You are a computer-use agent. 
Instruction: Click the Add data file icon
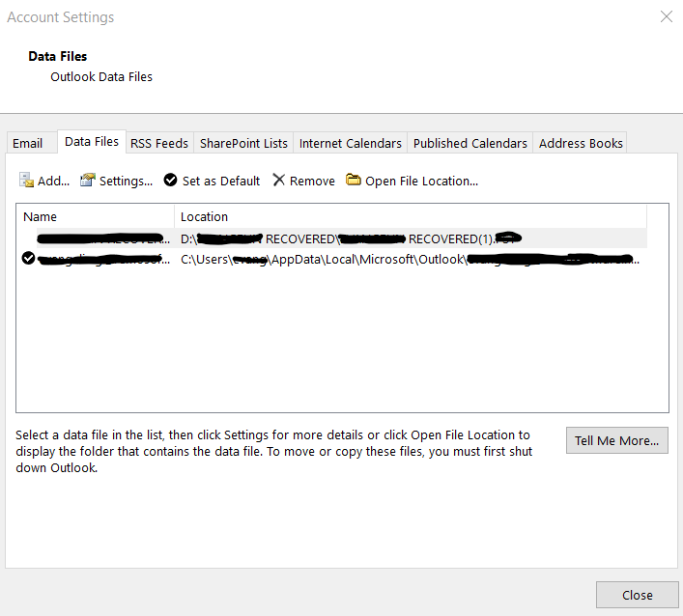point(27,181)
